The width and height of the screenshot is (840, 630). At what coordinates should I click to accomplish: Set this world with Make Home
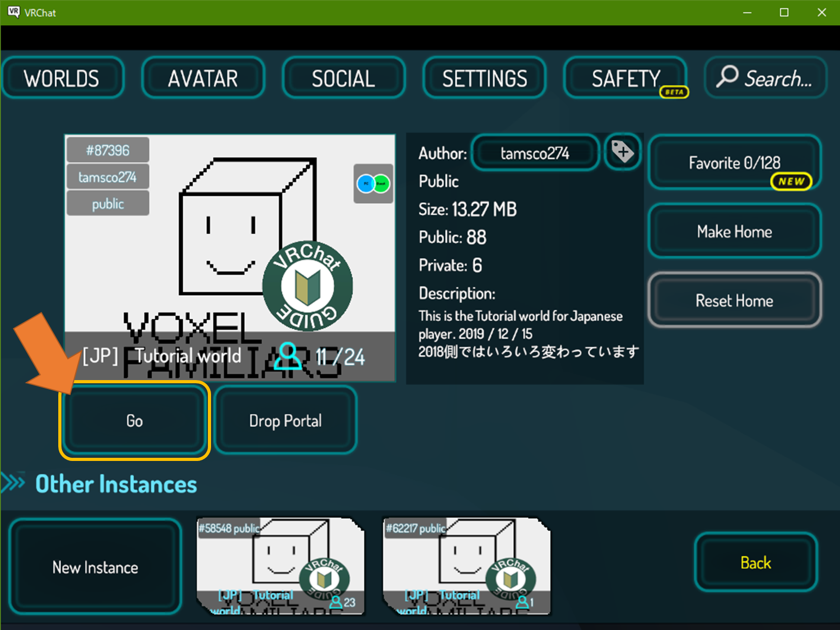pos(734,232)
